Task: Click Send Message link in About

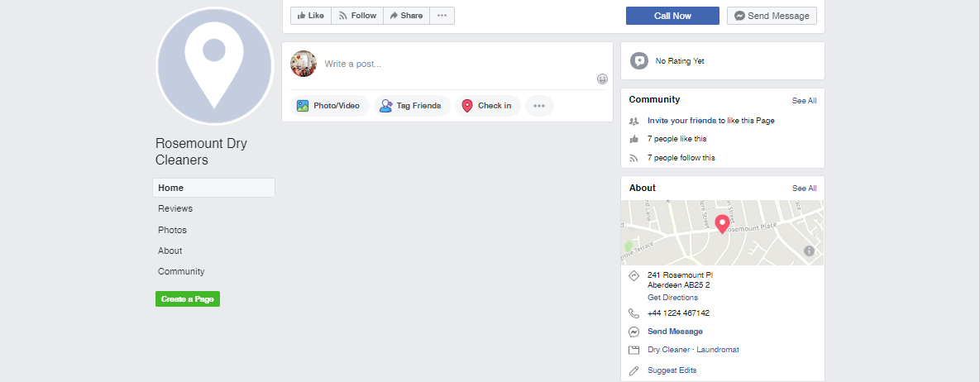Action: coord(675,332)
